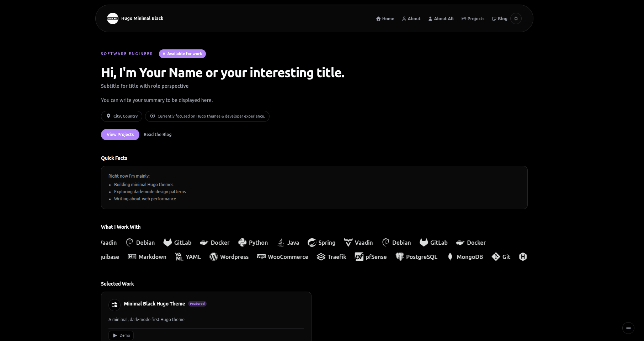Screen dimensions: 644x341
Task: Click the Wordpress logo icon
Action: click(x=214, y=257)
